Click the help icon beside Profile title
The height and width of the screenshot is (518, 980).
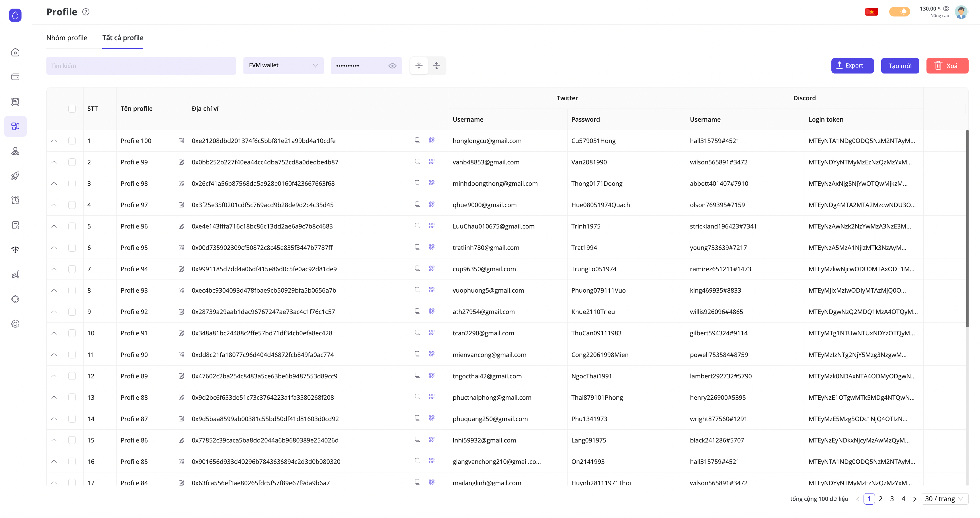(86, 12)
